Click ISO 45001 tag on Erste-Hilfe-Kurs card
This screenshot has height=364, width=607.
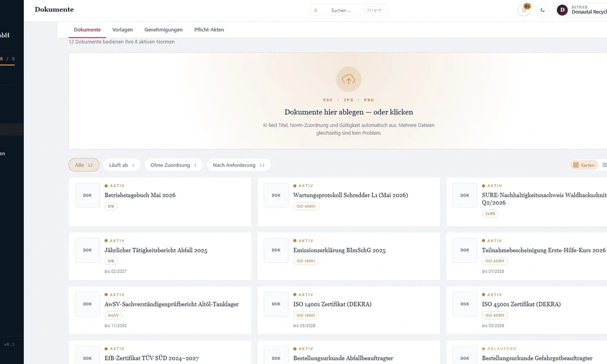click(495, 261)
